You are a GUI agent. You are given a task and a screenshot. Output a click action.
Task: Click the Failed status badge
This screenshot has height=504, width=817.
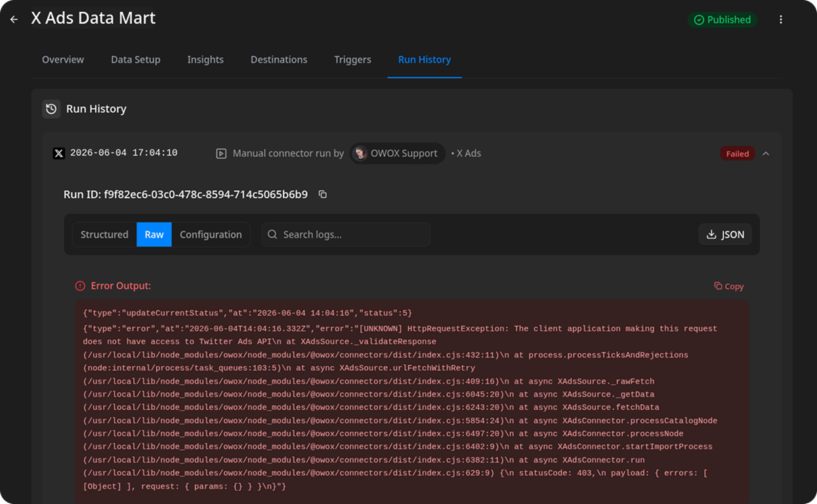738,154
